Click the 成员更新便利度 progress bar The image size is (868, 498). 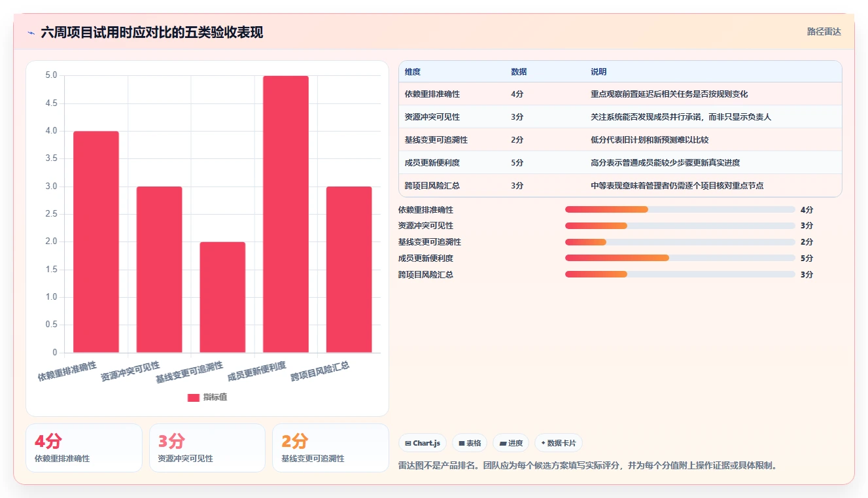[x=680, y=258]
